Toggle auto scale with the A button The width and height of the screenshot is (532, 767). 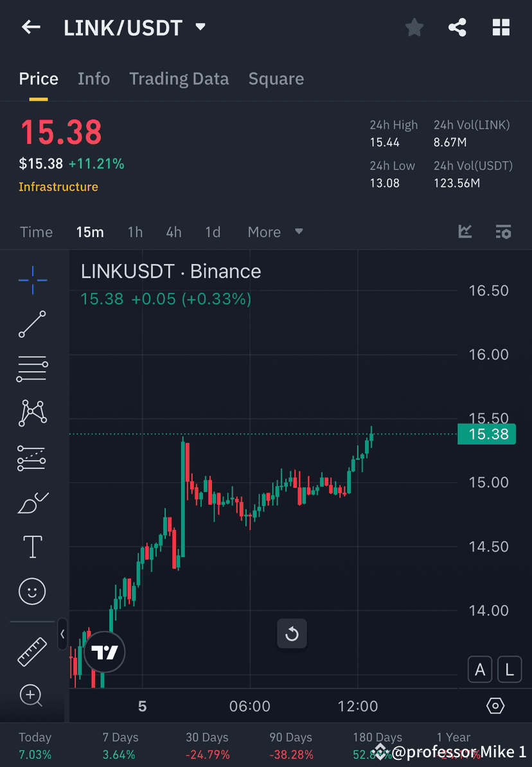tap(480, 669)
